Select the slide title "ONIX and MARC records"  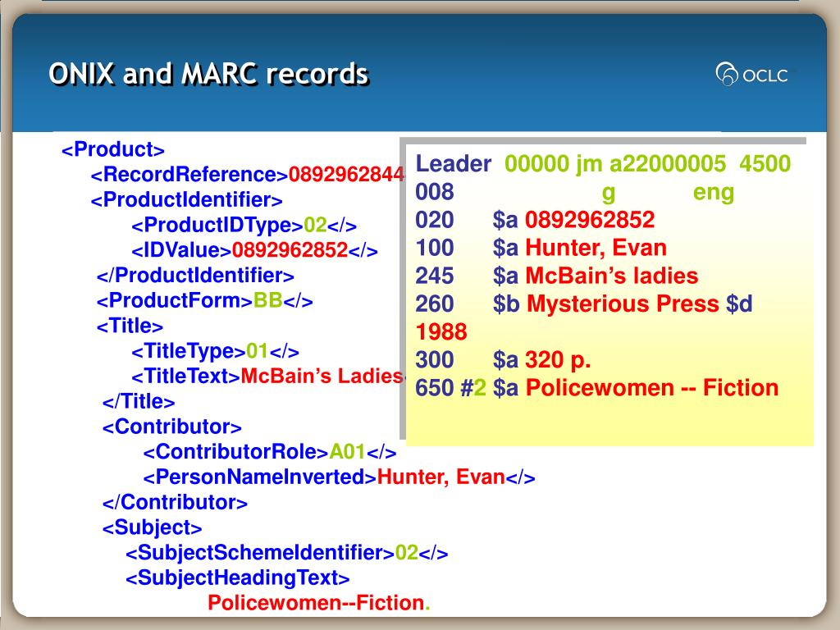click(x=208, y=73)
